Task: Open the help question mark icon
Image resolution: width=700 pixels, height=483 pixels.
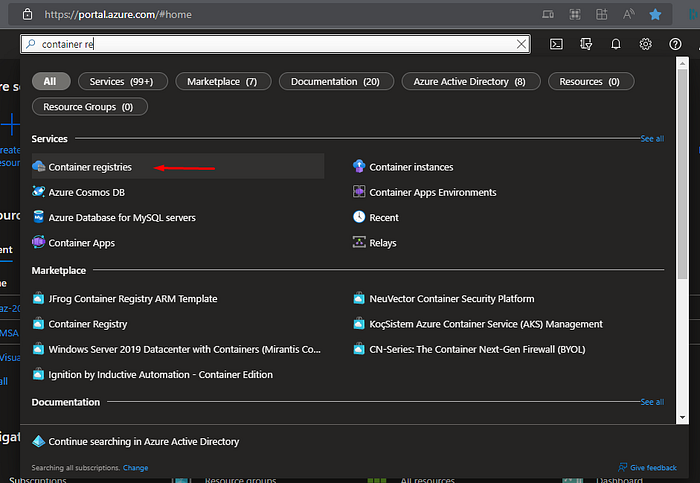Action: 675,44
